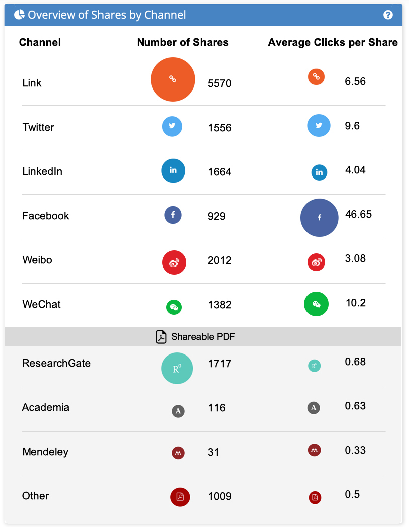Click the Facebook channel label

tap(46, 216)
